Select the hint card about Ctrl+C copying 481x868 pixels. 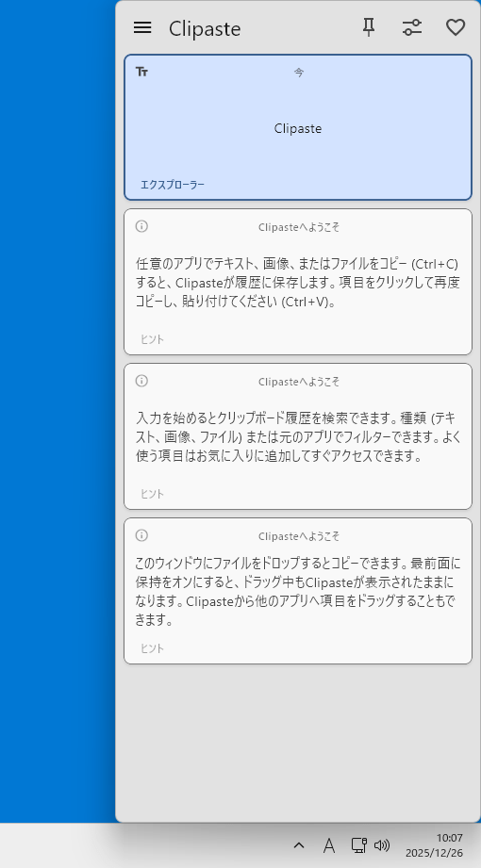pos(298,282)
